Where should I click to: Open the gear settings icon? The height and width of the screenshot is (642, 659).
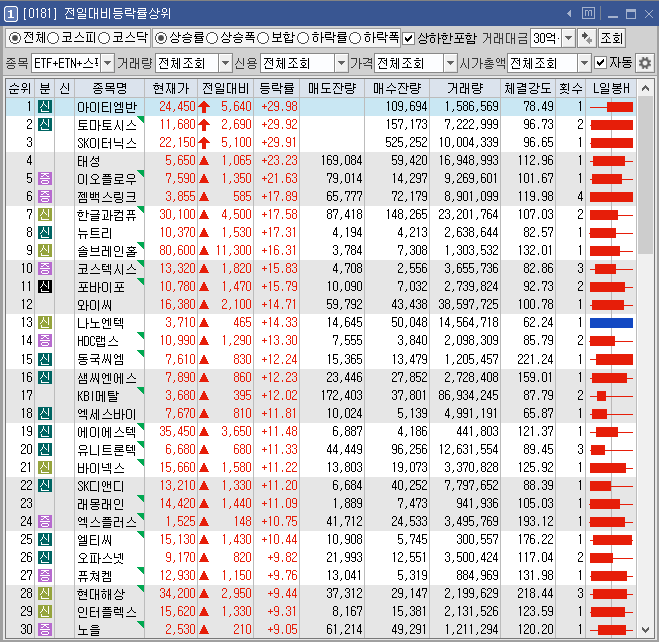(x=645, y=63)
